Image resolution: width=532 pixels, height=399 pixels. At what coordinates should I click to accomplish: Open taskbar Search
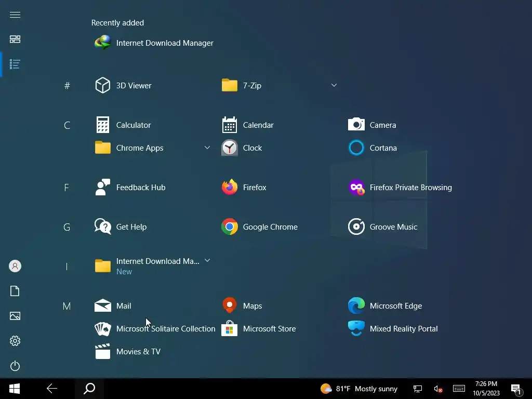pyautogui.click(x=89, y=389)
